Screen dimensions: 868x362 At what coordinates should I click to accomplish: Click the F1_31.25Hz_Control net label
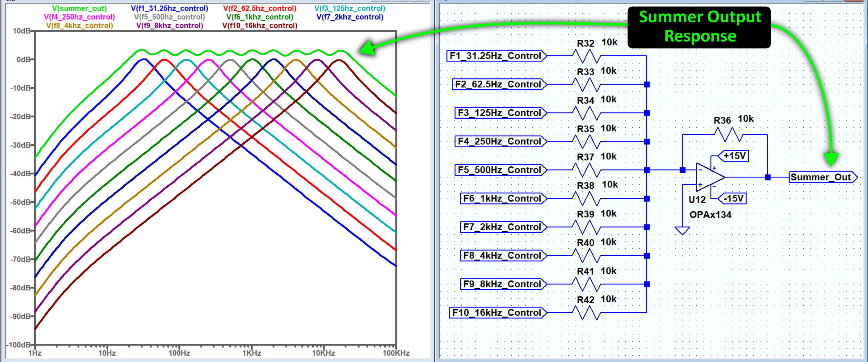point(497,56)
